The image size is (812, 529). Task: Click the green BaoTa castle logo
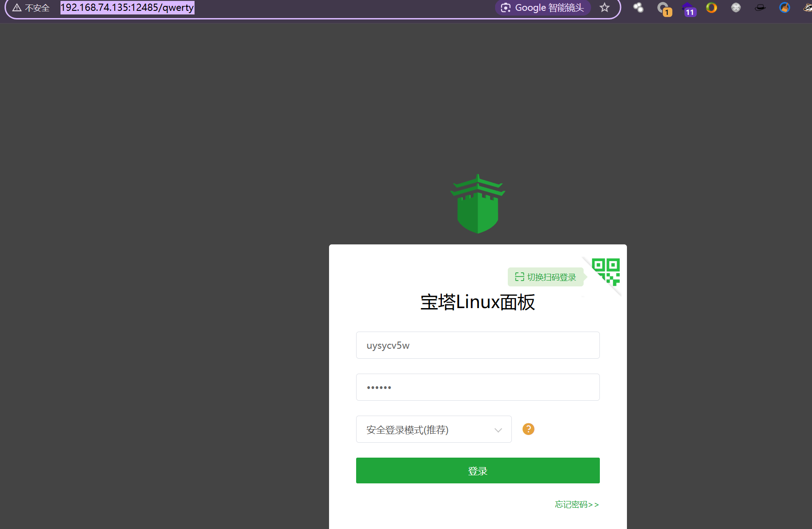478,204
